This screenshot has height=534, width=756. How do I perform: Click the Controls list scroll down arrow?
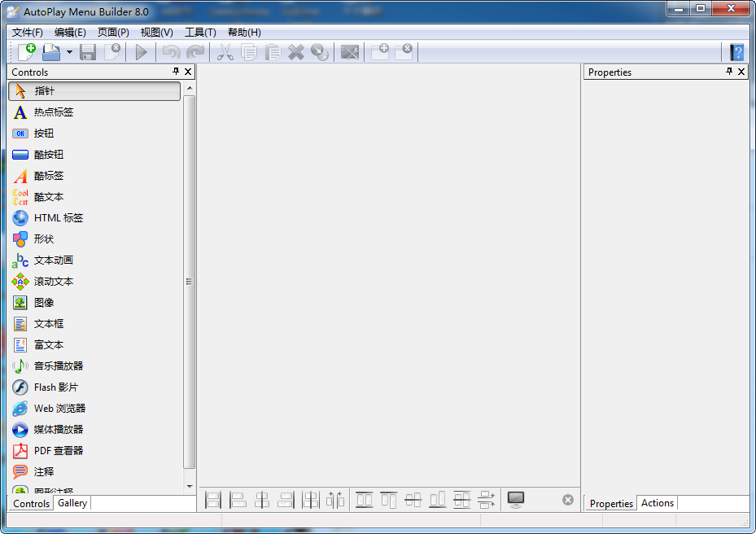(x=190, y=486)
